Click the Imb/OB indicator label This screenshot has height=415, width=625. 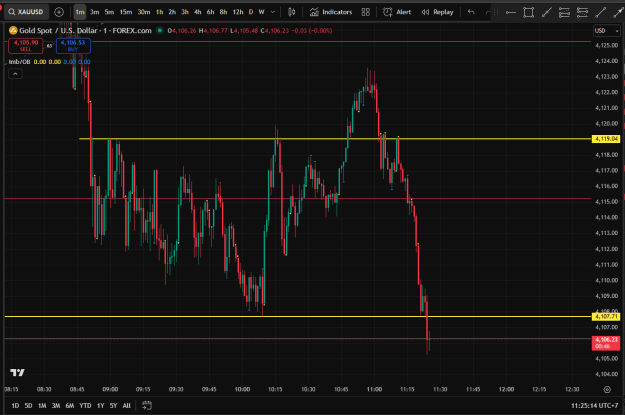20,62
